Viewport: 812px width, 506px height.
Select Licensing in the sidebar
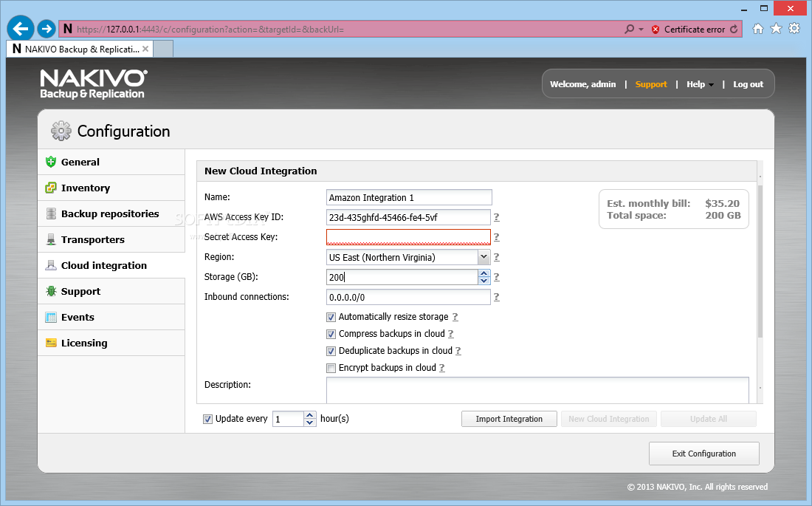[x=111, y=343]
